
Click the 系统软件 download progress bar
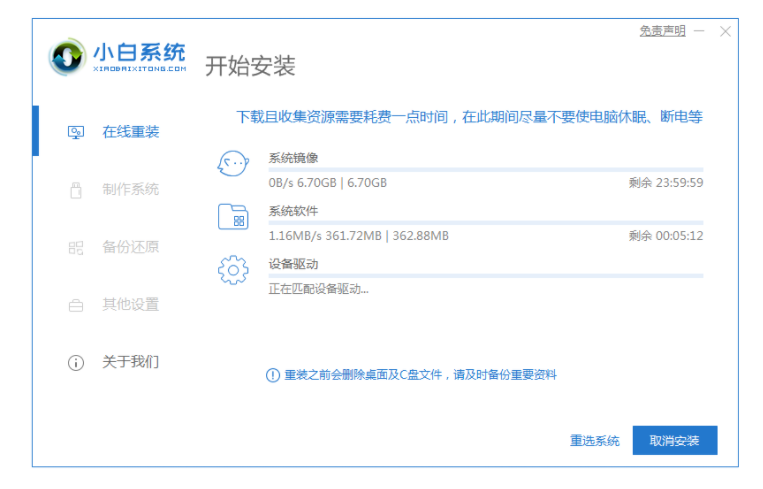485,223
